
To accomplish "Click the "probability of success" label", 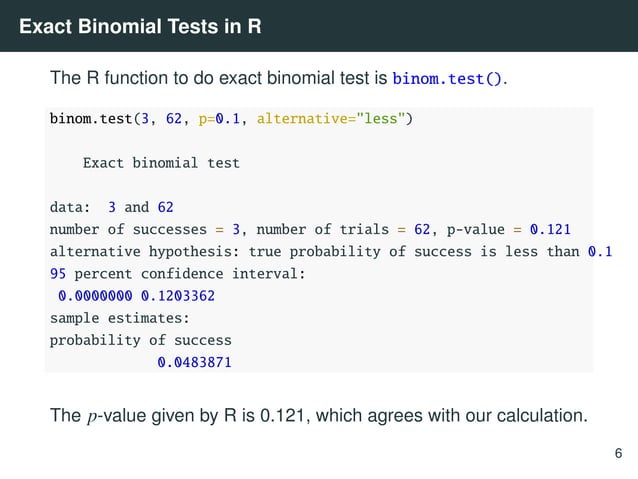I will coord(140,340).
